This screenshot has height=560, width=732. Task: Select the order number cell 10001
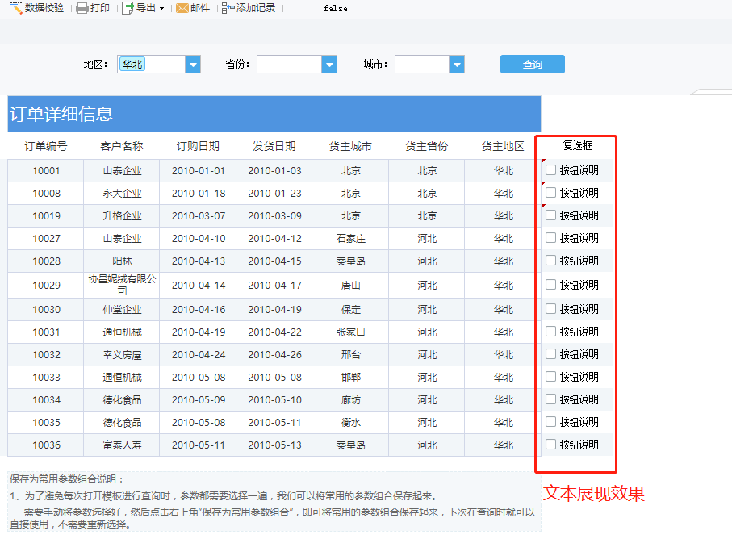tap(46, 171)
